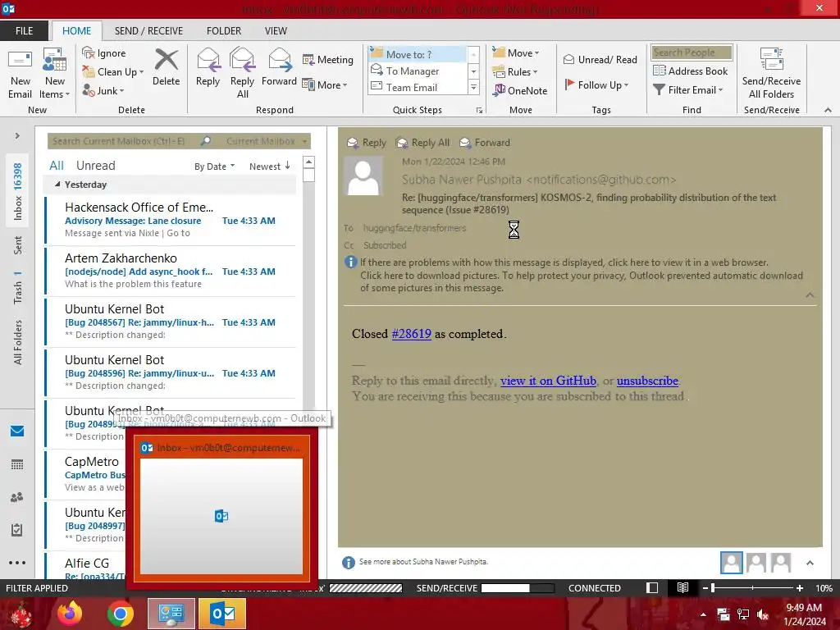Open the Trash folder
Image resolution: width=840 pixels, height=630 pixels.
[18, 288]
